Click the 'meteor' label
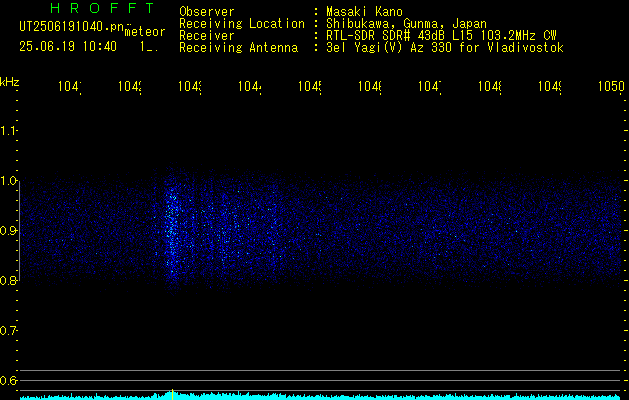This screenshot has height=400, width=629. pyautogui.click(x=145, y=32)
